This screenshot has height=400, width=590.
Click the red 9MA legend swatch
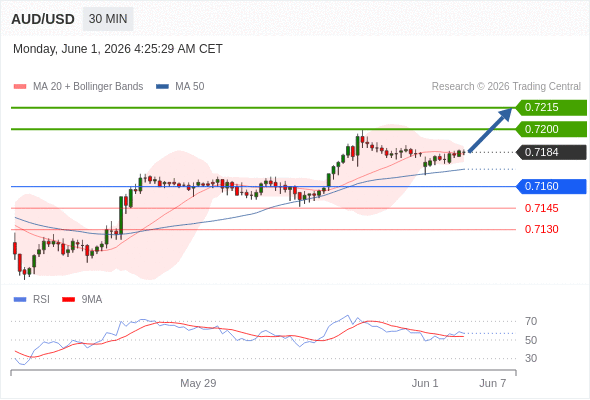tap(68, 300)
